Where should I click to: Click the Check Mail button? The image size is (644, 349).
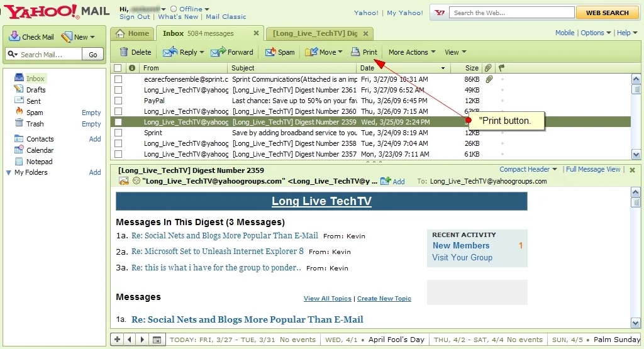(31, 37)
